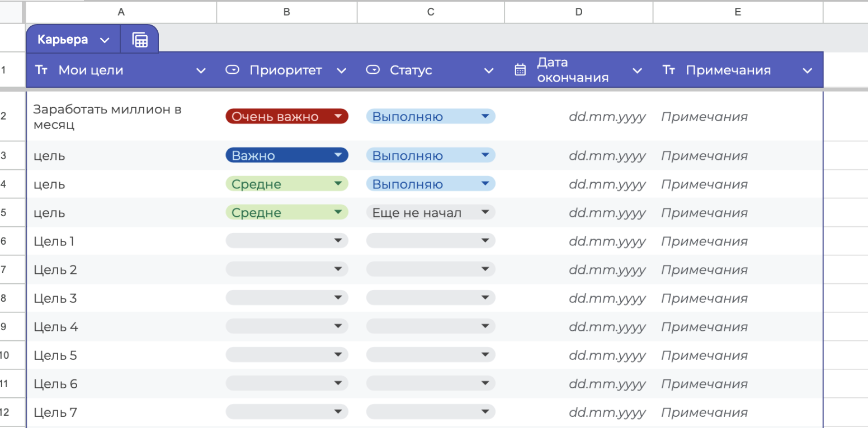
Task: Open the empty status dropdown for Цель 5
Action: tap(431, 355)
